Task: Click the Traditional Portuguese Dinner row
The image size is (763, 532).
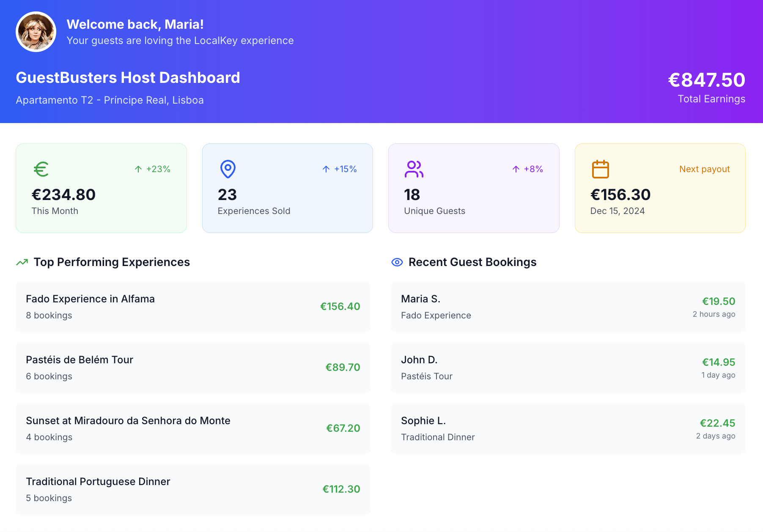Action: (193, 489)
